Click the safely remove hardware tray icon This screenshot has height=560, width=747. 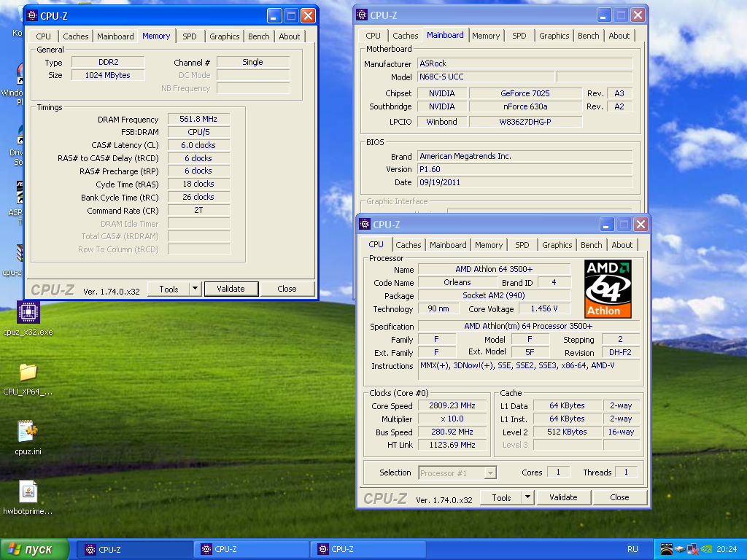(x=680, y=549)
